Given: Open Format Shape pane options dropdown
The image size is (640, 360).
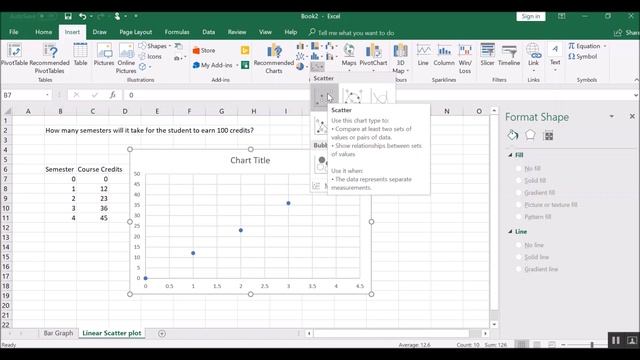Looking at the screenshot, I should (611, 116).
